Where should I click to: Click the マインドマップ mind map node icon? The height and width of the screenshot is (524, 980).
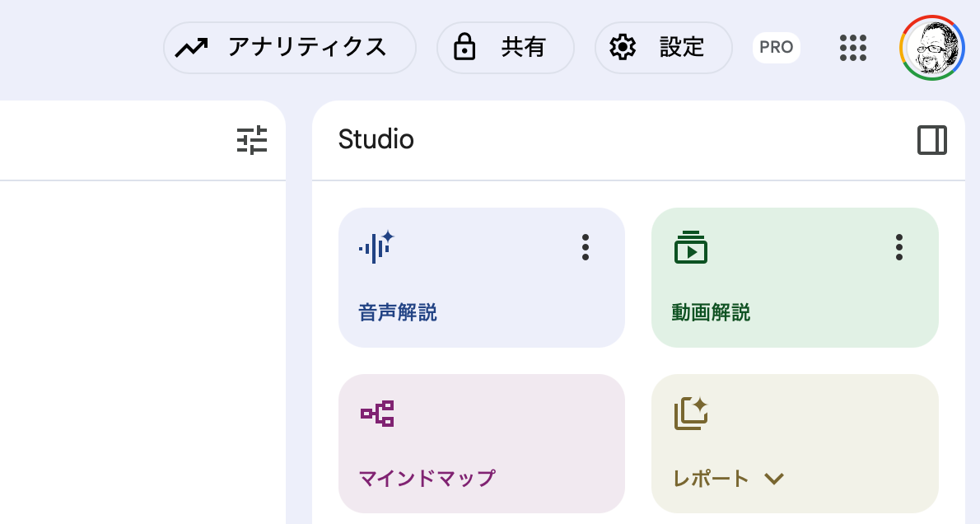[x=376, y=414]
